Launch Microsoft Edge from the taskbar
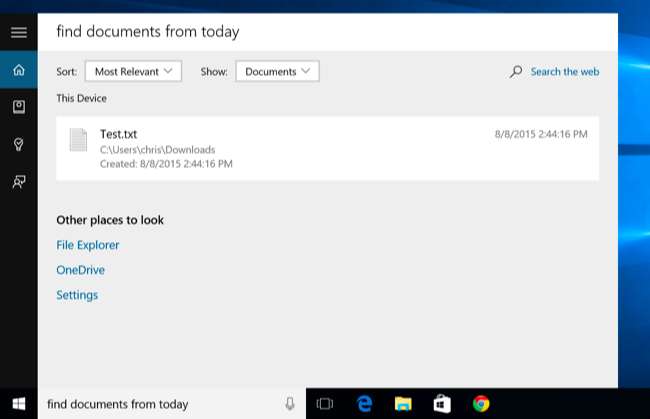This screenshot has height=419, width=650. [364, 404]
